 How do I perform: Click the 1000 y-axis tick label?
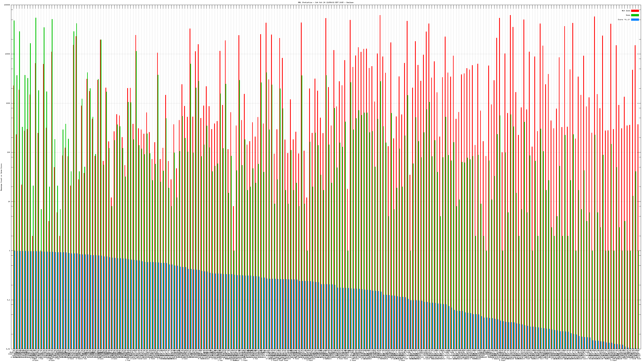tap(8, 103)
